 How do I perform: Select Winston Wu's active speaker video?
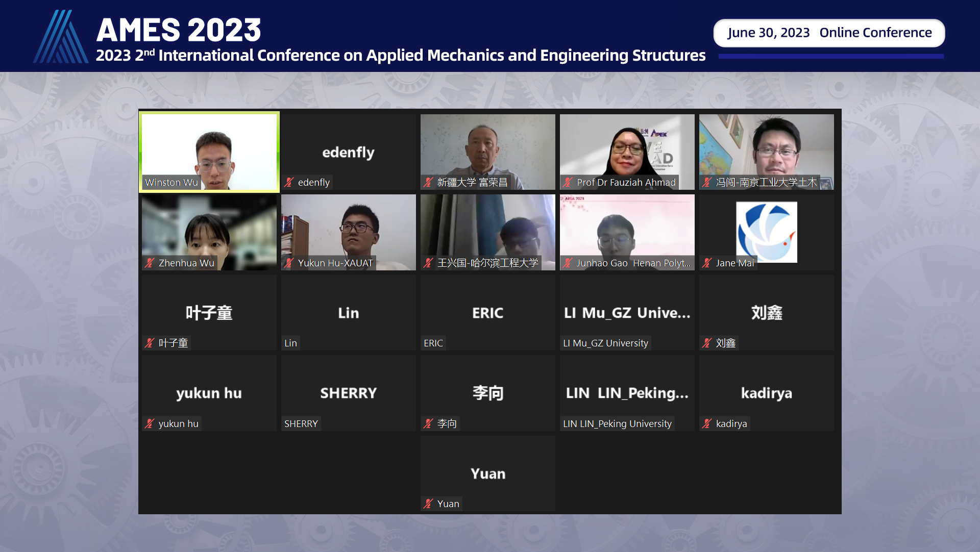(209, 152)
